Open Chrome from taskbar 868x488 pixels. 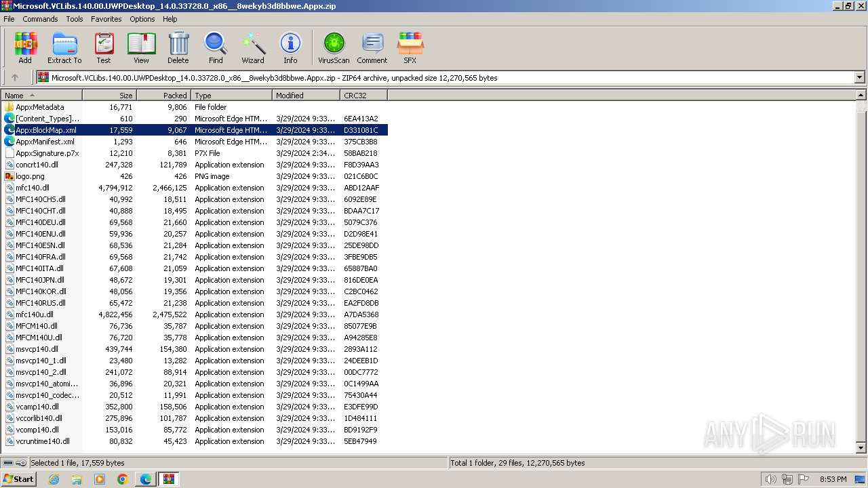123,479
